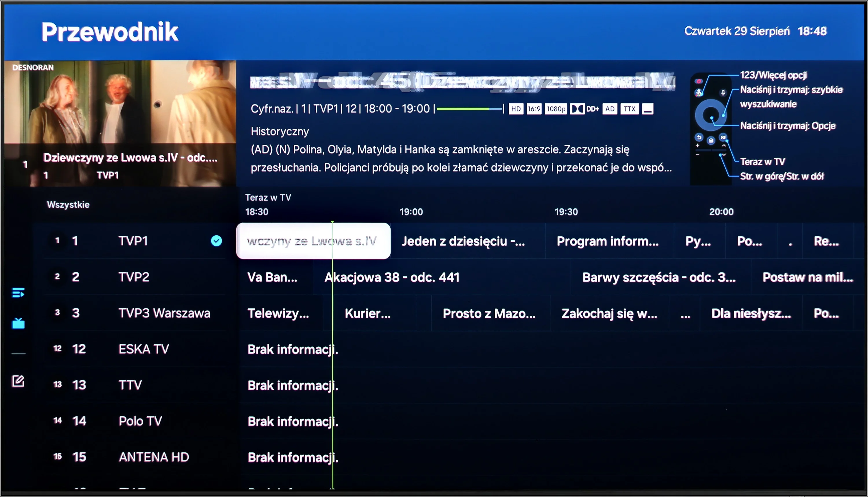
Task: Click the Przewodnik guide title
Action: 110,32
